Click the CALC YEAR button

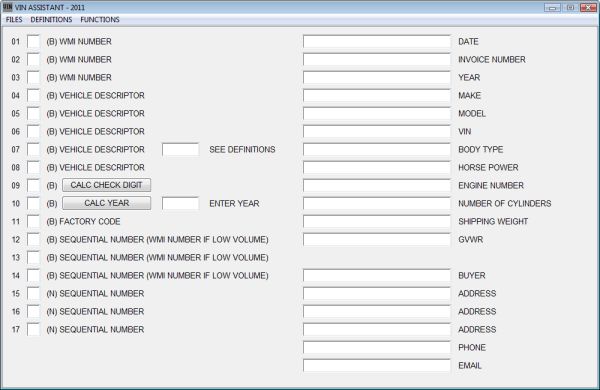tap(106, 203)
